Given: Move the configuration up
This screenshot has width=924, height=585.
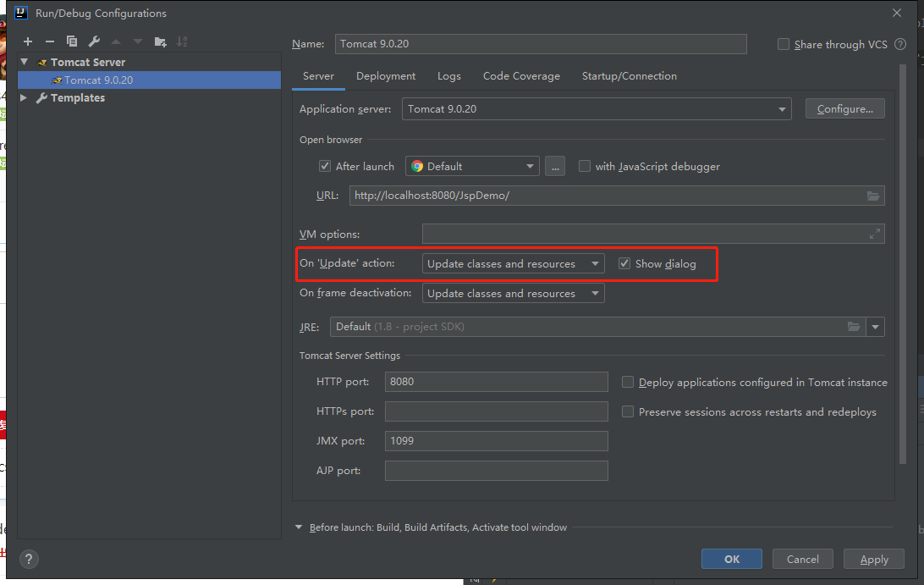Looking at the screenshot, I should (x=116, y=41).
